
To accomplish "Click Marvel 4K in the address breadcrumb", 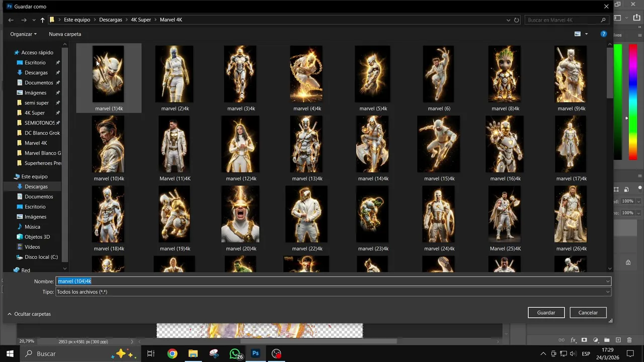I will pyautogui.click(x=171, y=20).
